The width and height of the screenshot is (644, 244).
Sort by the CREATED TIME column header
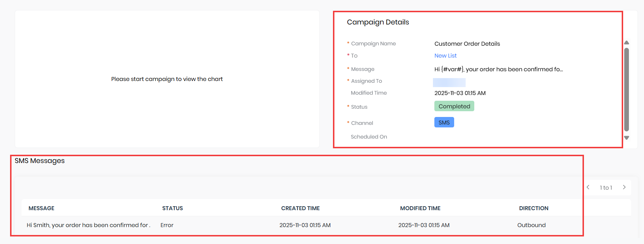(300, 208)
